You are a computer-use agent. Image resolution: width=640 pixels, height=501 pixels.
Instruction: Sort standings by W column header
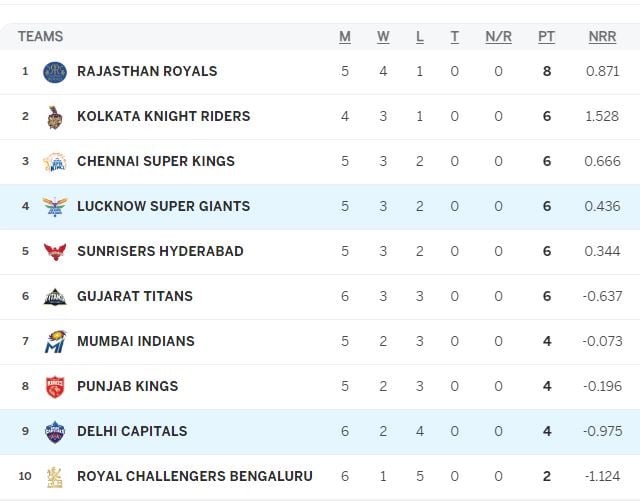pyautogui.click(x=383, y=37)
